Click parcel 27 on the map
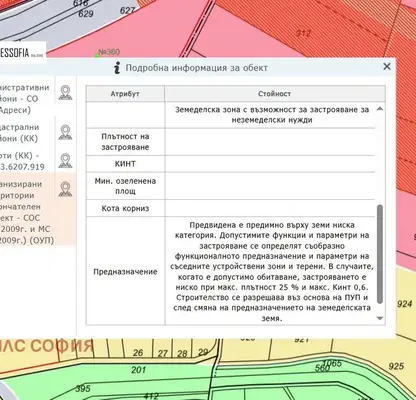The height and width of the screenshot is (400, 416). pyautogui.click(x=163, y=353)
